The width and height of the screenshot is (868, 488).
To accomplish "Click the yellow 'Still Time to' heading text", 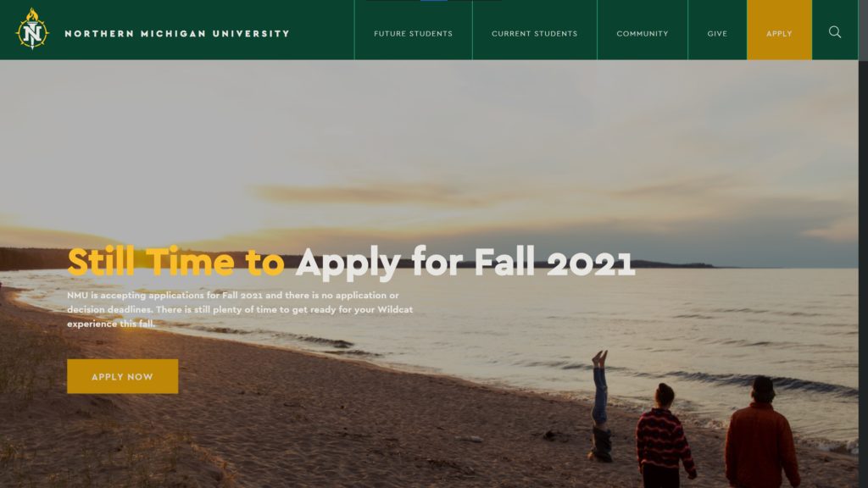I will [175, 262].
